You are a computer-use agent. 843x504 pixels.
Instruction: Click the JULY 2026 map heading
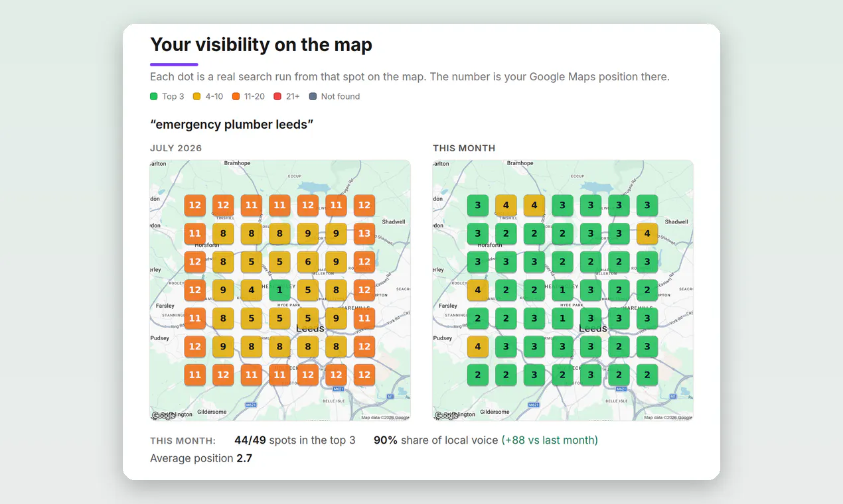(176, 148)
